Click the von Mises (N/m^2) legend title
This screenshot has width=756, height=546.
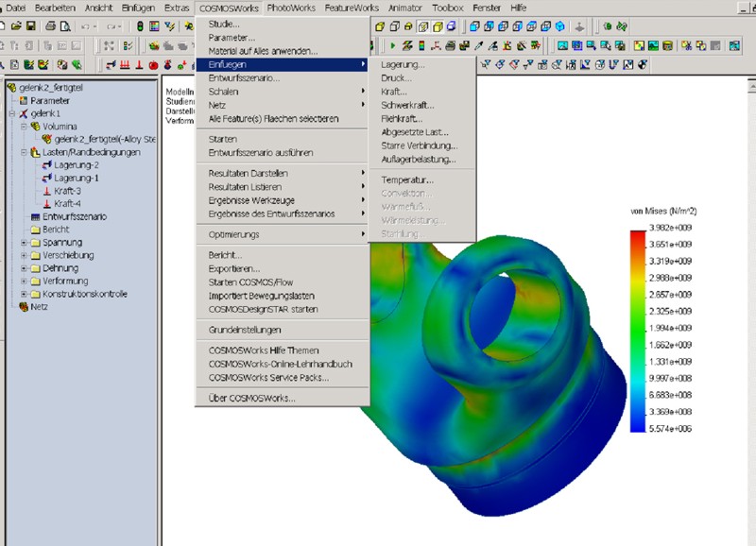pos(663,211)
